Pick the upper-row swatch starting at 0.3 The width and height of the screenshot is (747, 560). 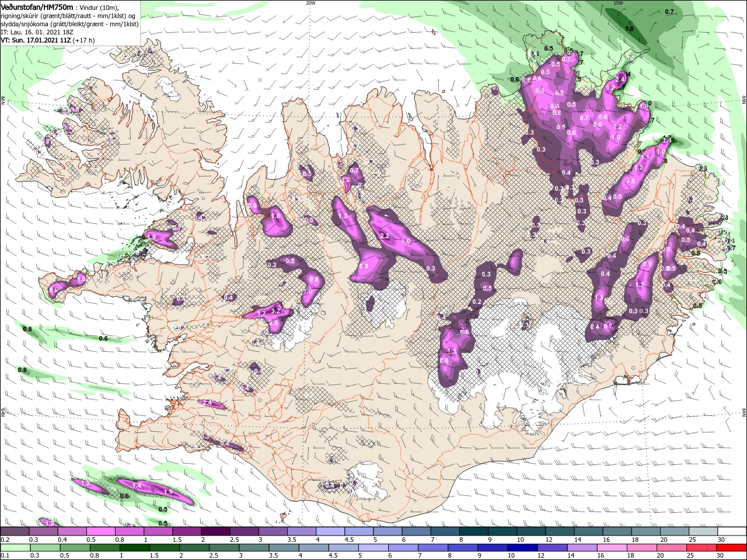pos(43,532)
